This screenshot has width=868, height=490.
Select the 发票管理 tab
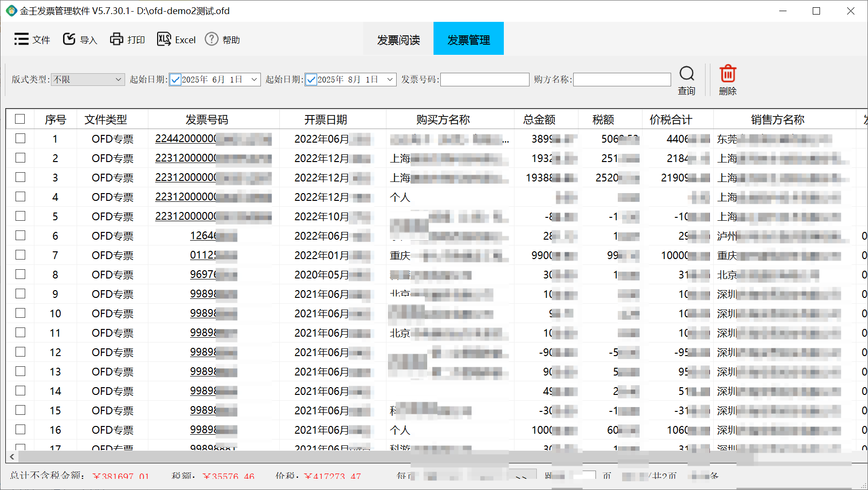(468, 40)
